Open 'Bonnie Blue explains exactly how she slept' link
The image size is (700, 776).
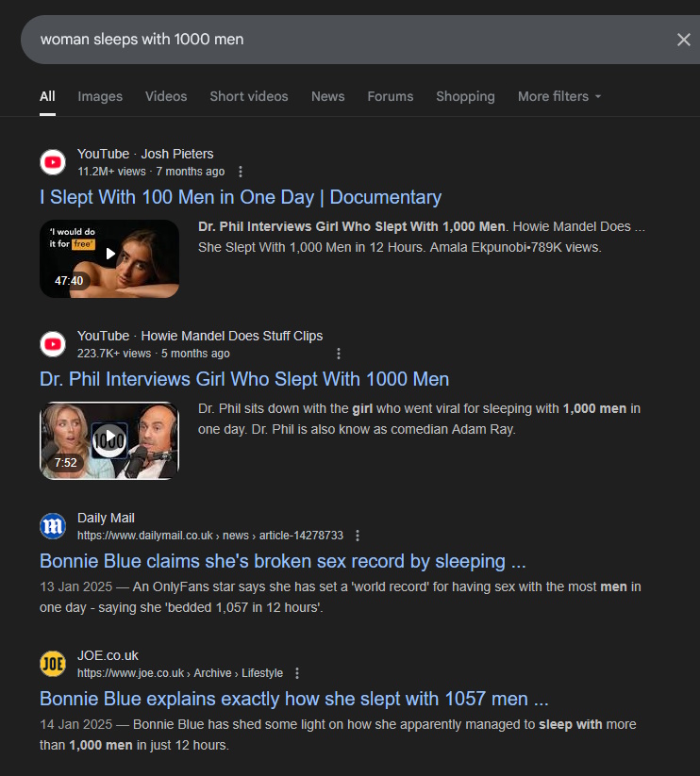tap(294, 699)
